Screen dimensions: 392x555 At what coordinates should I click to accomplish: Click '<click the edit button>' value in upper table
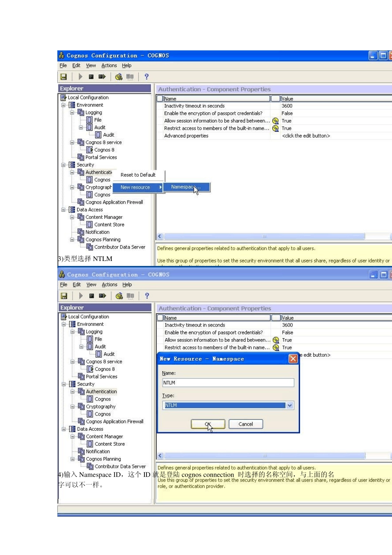coord(306,136)
